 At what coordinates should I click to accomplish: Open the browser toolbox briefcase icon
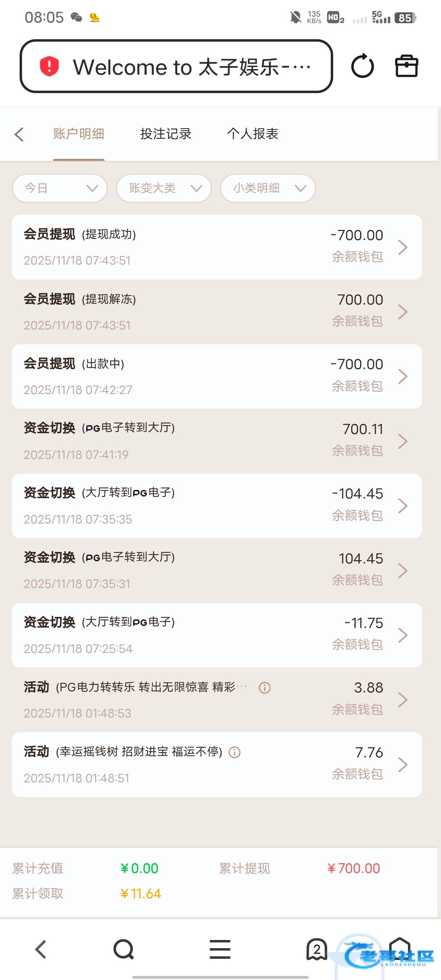point(406,66)
